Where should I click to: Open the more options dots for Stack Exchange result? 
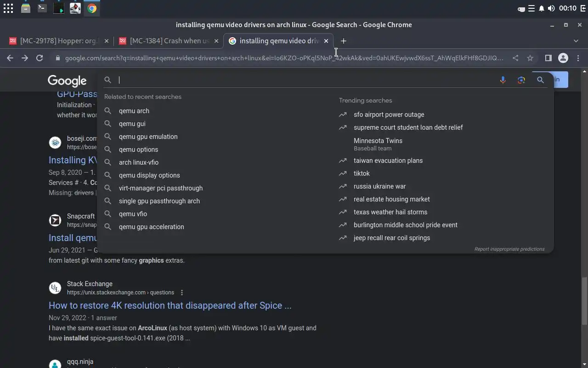(x=182, y=293)
